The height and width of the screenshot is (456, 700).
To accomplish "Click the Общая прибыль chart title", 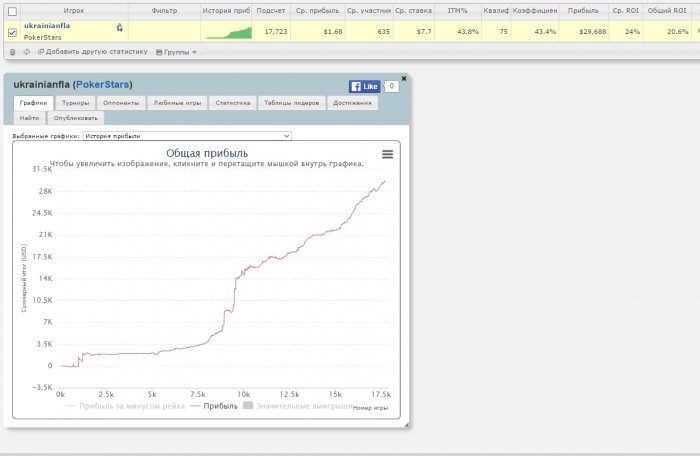I will pyautogui.click(x=207, y=153).
